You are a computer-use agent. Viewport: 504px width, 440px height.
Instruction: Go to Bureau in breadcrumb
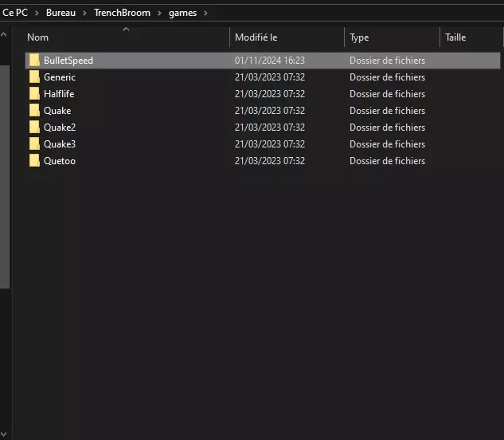click(x=61, y=13)
